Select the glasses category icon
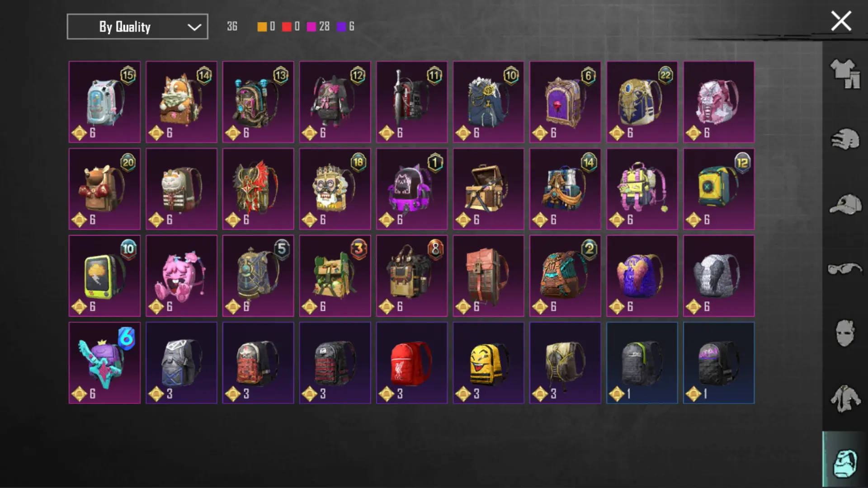This screenshot has width=868, height=488. 845,269
